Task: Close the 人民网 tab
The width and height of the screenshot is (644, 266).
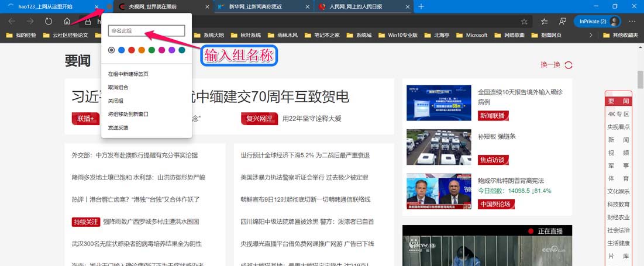Action: [x=407, y=6]
